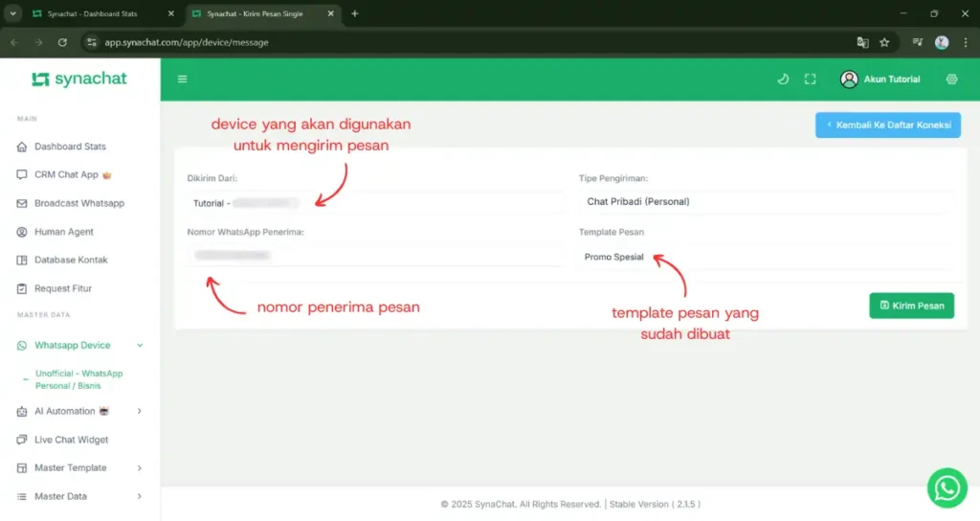The image size is (980, 521).
Task: Click the Human Agent person icon
Action: coord(22,232)
